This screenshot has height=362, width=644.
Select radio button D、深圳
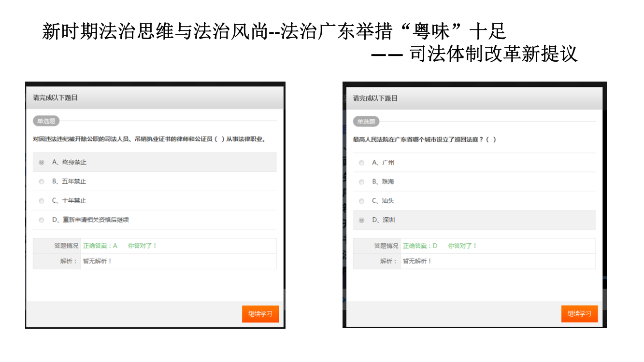click(361, 220)
